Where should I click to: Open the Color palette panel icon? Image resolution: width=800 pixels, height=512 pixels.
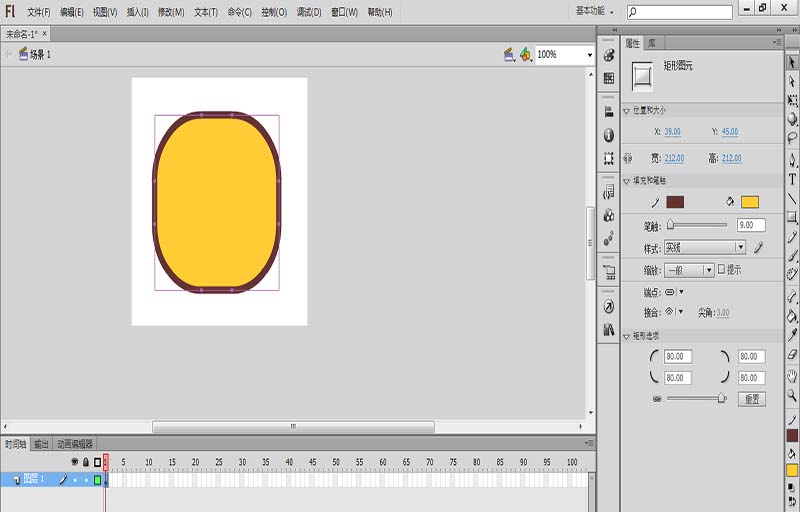point(609,55)
